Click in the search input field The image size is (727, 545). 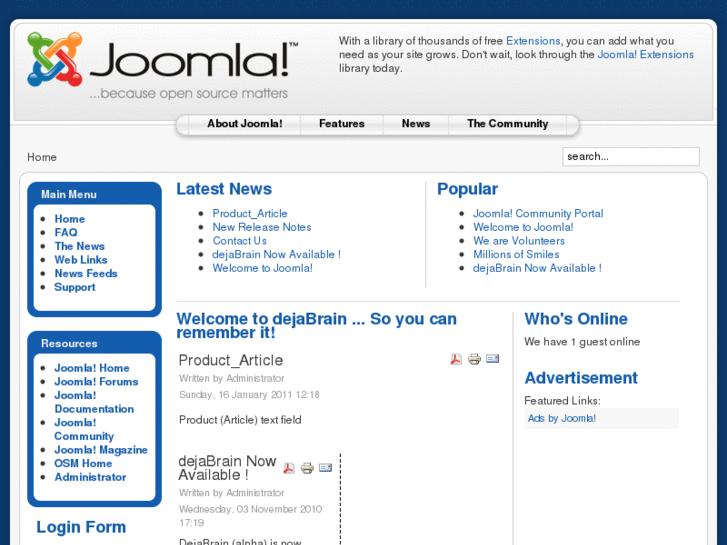coord(631,156)
